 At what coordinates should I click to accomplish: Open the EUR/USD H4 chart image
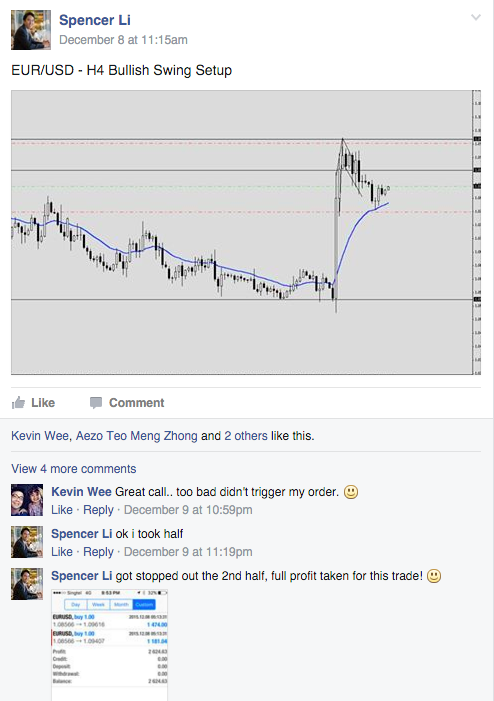(x=246, y=232)
